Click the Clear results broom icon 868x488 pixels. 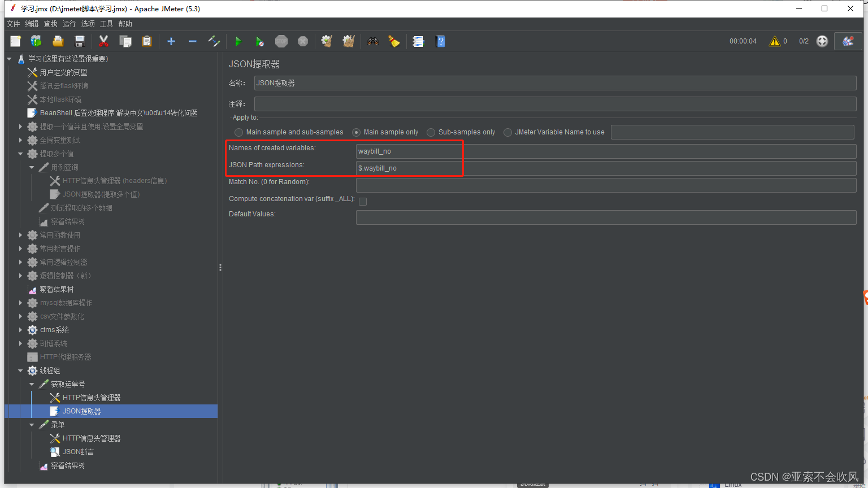327,41
